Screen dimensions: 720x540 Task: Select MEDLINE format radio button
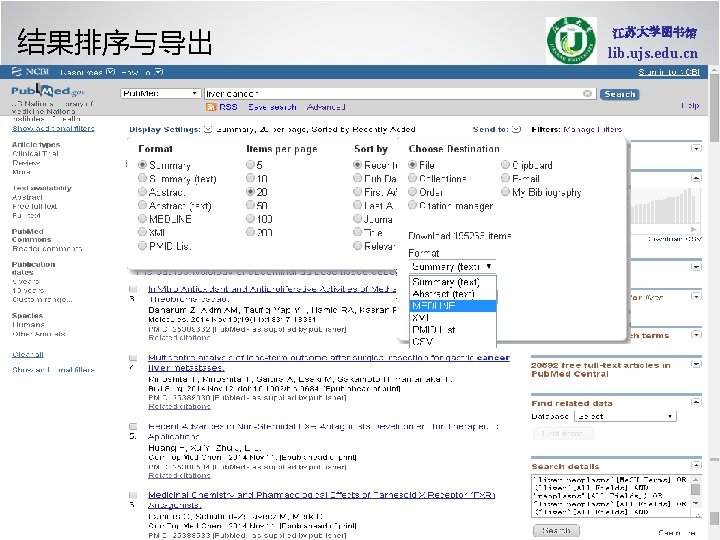142,219
